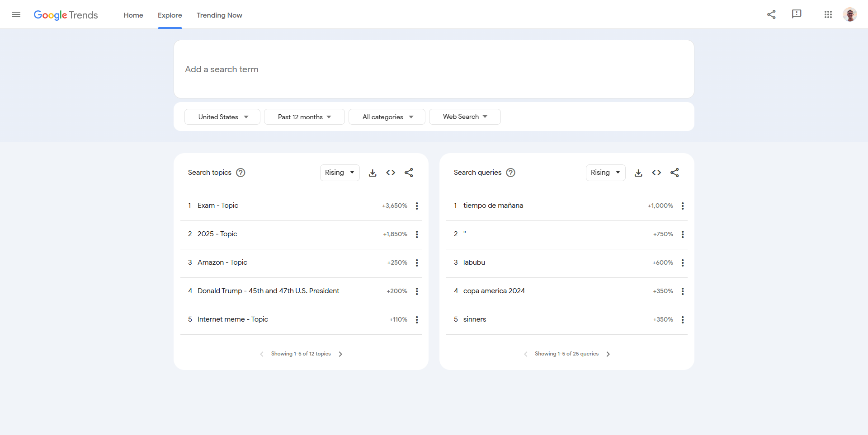Image resolution: width=868 pixels, height=435 pixels.
Task: Click the tiempo de mañana query
Action: (493, 206)
